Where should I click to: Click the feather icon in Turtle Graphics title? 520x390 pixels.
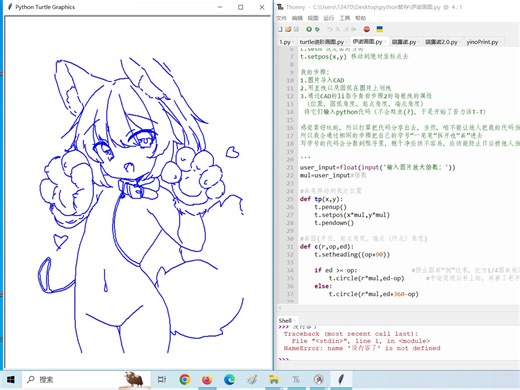tap(10, 7)
